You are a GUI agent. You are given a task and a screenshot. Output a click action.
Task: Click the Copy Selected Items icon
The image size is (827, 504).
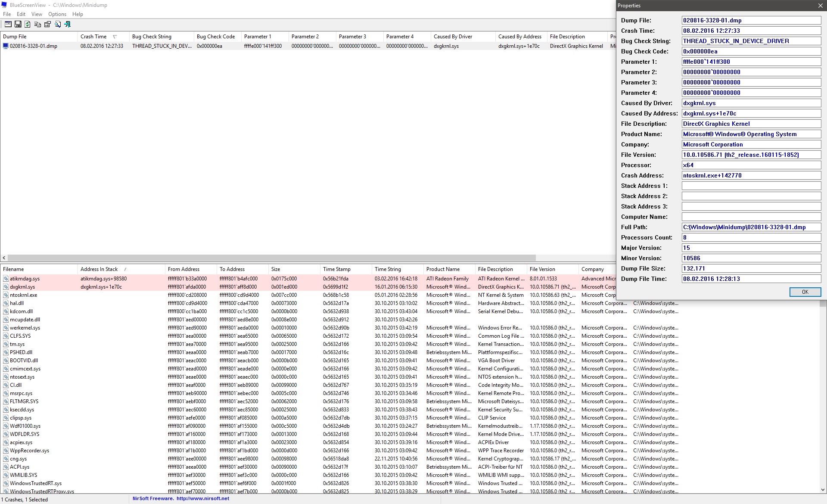[x=37, y=25]
